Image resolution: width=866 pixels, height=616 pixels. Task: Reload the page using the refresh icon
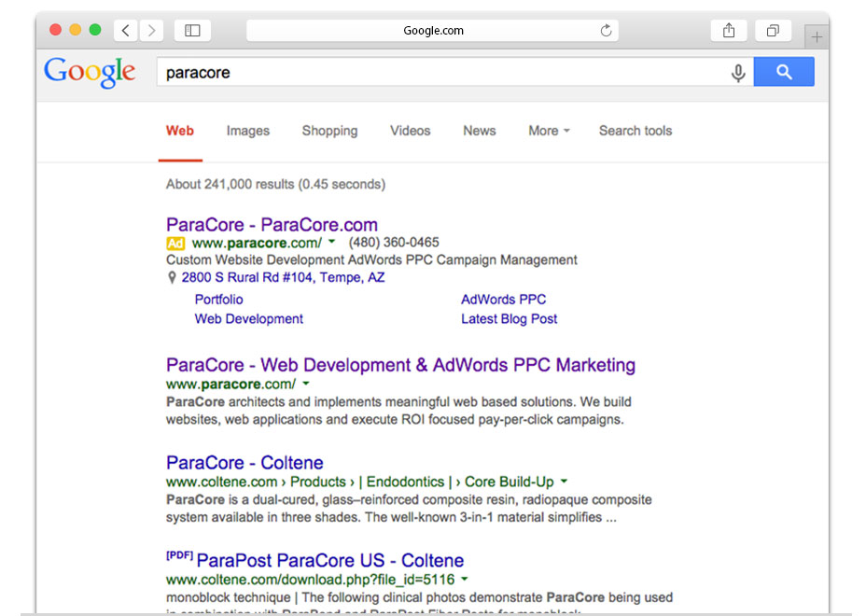pos(606,31)
